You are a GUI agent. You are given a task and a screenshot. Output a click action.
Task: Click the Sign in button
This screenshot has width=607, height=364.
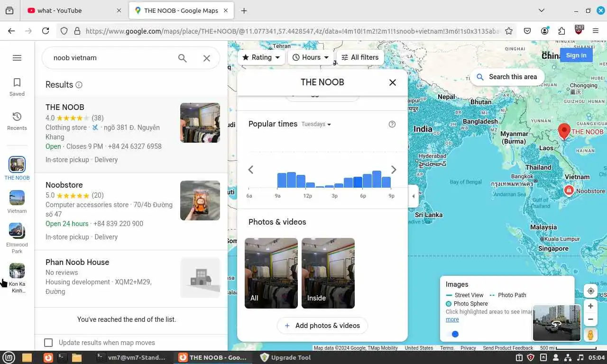click(576, 55)
